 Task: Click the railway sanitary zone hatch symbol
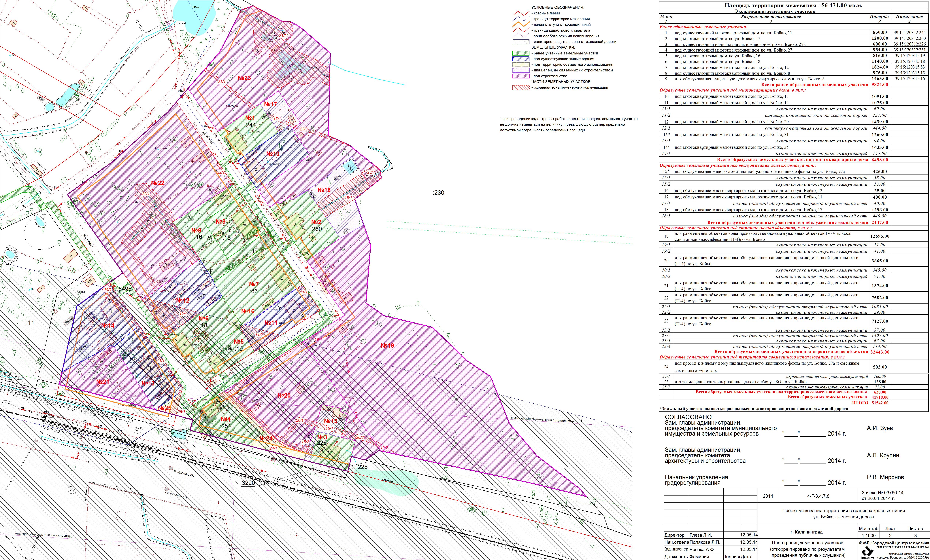[520, 42]
